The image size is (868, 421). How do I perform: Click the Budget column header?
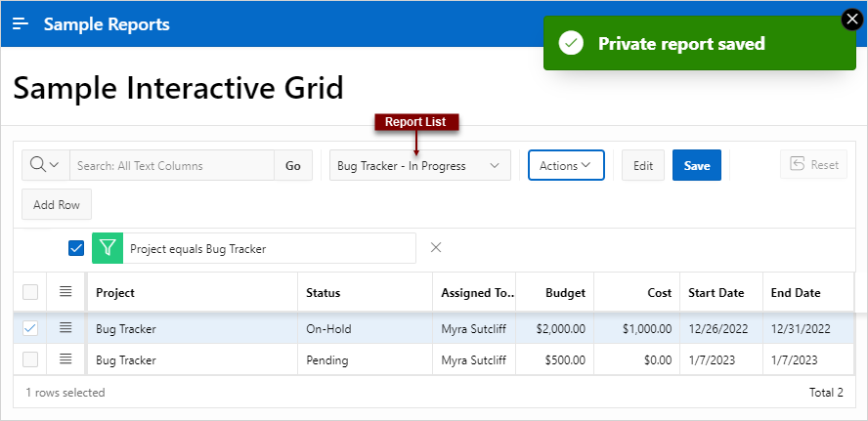coord(554,293)
